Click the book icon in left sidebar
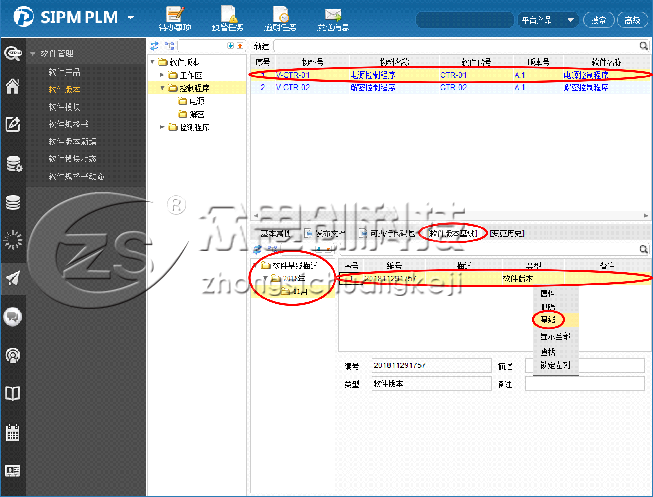Image resolution: width=653 pixels, height=497 pixels. pos(13,394)
